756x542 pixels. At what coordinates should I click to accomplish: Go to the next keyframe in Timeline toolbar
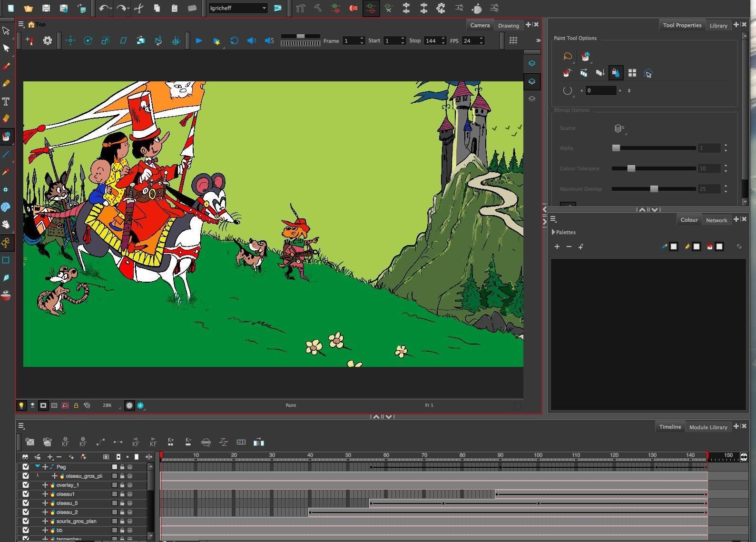153,442
